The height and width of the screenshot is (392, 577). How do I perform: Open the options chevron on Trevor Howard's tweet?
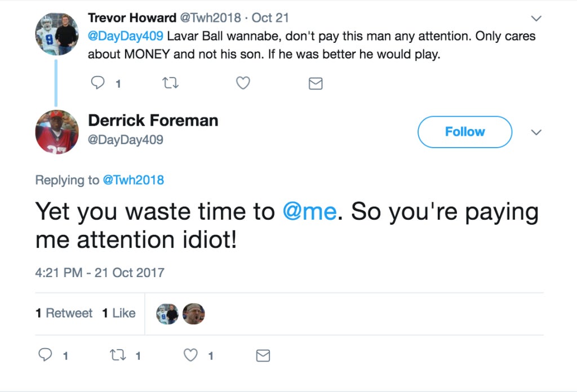[x=536, y=18]
